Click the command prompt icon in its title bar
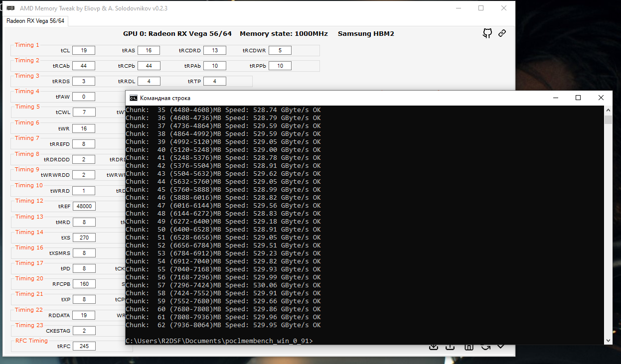621x364 pixels. pos(134,98)
